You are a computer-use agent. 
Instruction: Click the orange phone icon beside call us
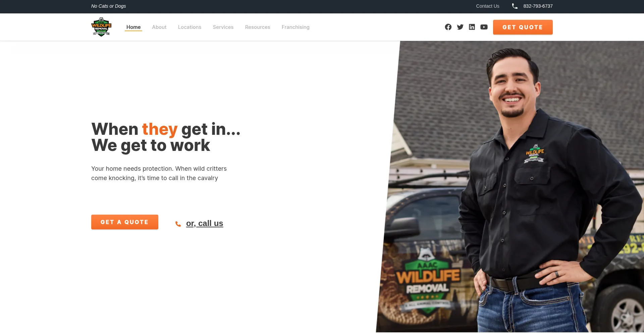click(178, 224)
